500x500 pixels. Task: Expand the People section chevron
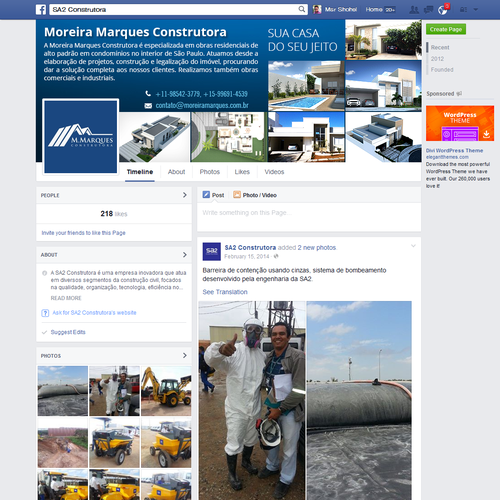(185, 195)
